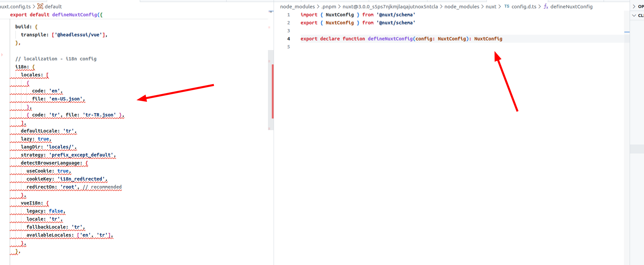Image resolution: width=644 pixels, height=265 pixels.
Task: Collapse the CL section chevron in side panel
Action: [634, 15]
